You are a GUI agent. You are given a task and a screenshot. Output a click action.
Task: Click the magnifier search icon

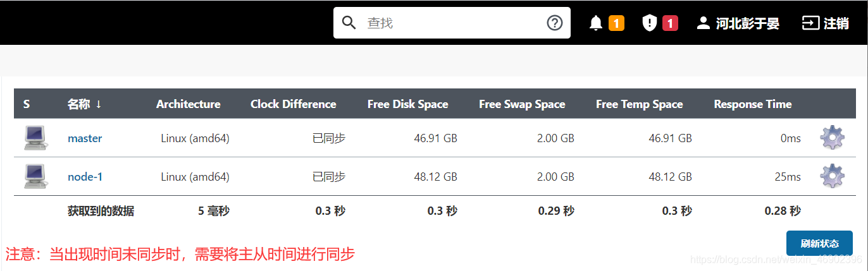coord(349,23)
